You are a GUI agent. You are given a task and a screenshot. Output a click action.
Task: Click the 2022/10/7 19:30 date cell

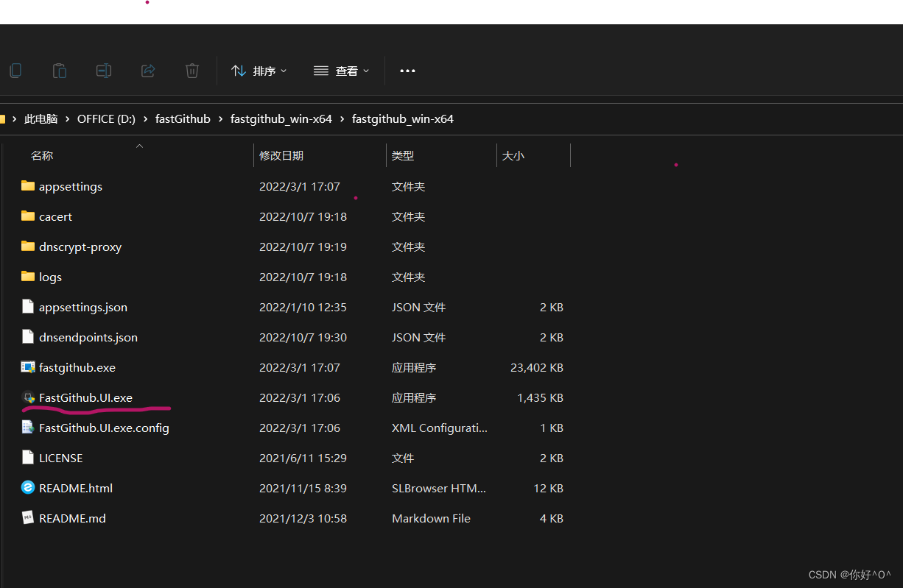303,337
